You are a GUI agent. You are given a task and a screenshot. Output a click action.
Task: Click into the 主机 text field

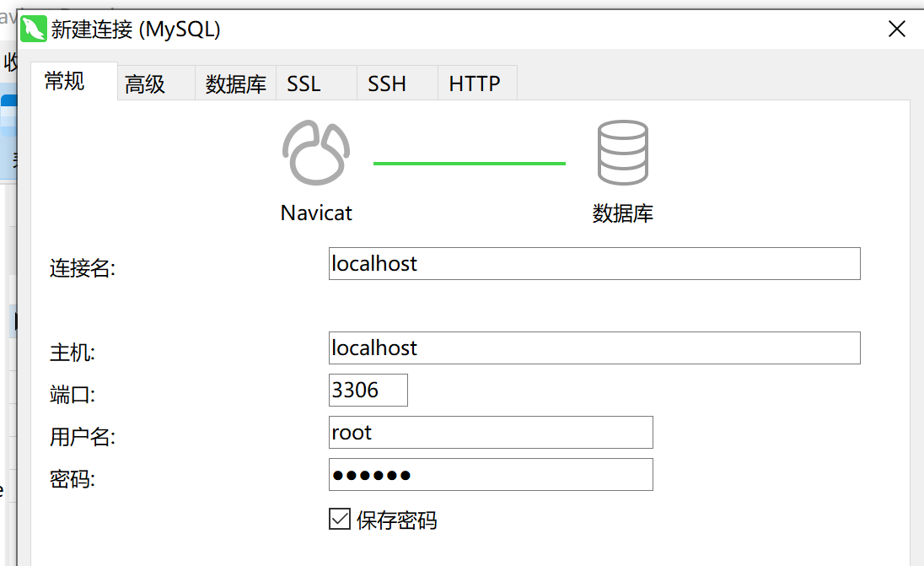(594, 348)
